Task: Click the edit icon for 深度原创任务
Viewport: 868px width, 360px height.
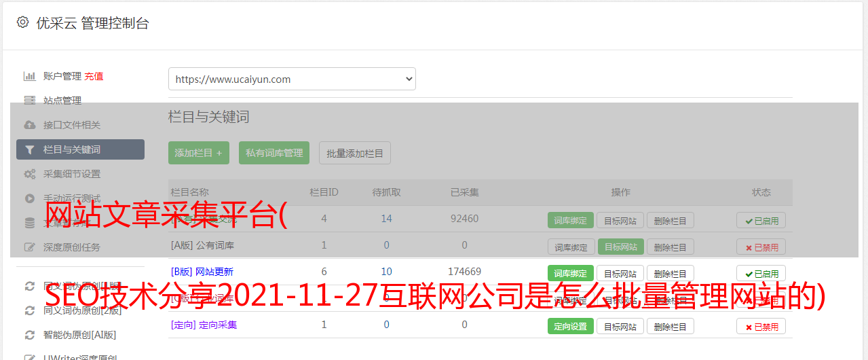Action: tap(30, 247)
